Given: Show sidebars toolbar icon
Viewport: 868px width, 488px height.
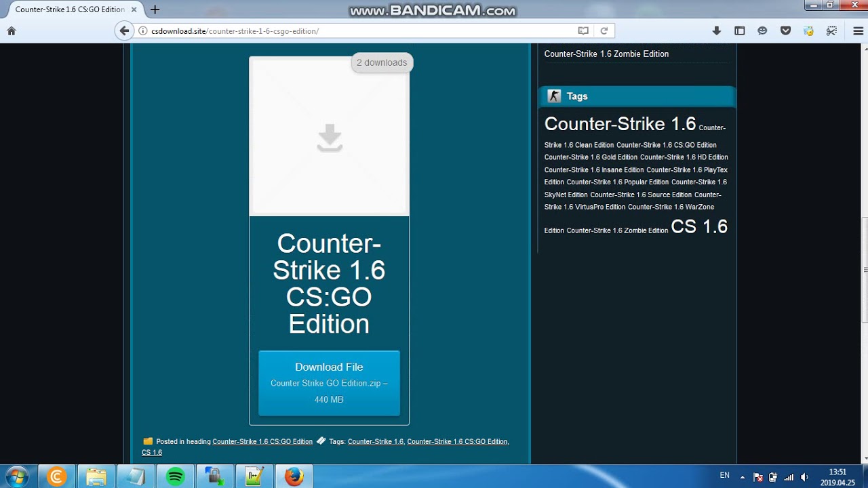Looking at the screenshot, I should coord(740,30).
